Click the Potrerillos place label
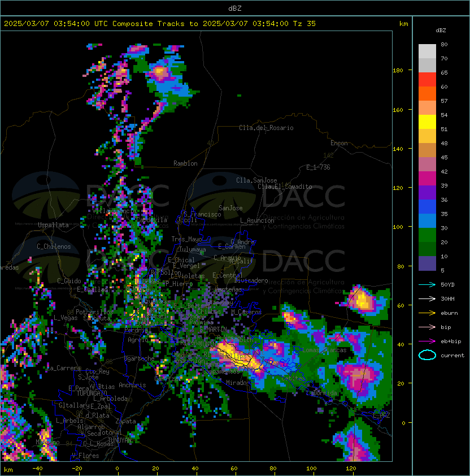Viewport: 470px width, 476px height. point(94,312)
